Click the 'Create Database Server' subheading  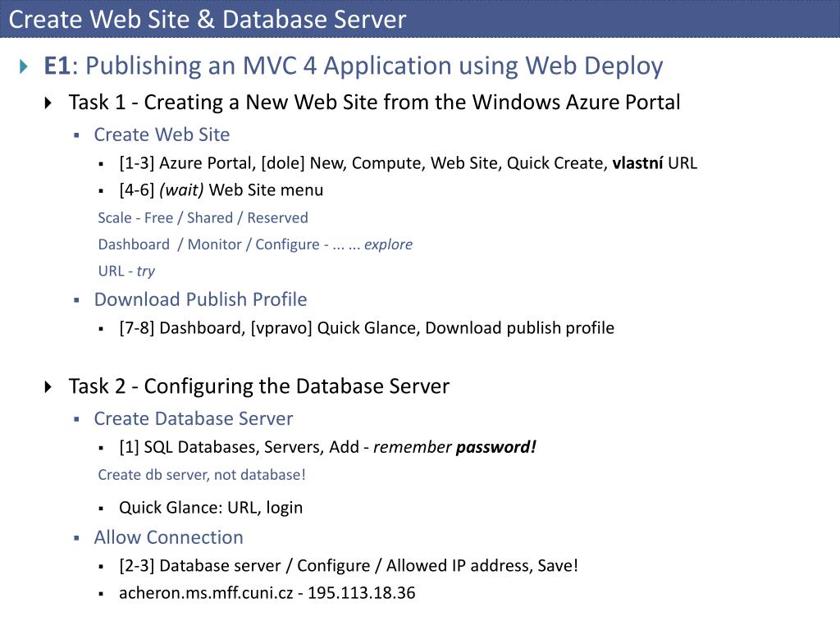194,418
